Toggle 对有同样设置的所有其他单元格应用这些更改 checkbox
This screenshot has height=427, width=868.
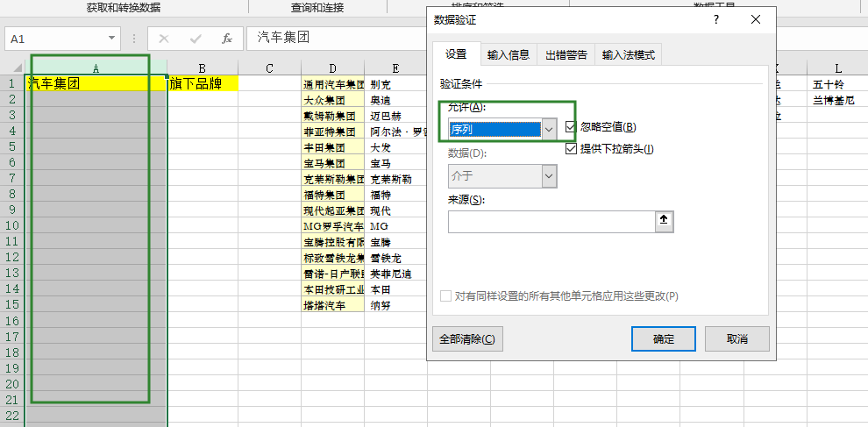tap(445, 295)
